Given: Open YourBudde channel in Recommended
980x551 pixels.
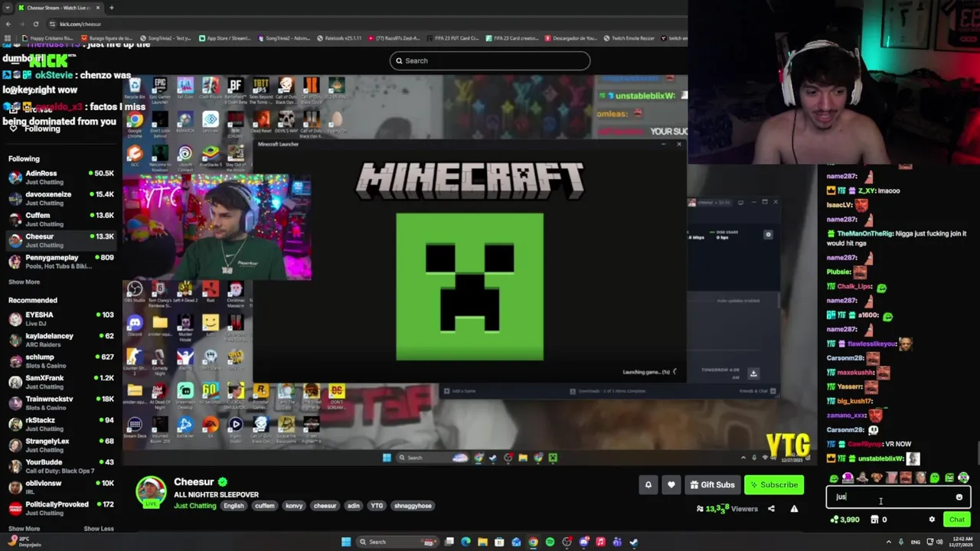Looking at the screenshot, I should pos(61,466).
